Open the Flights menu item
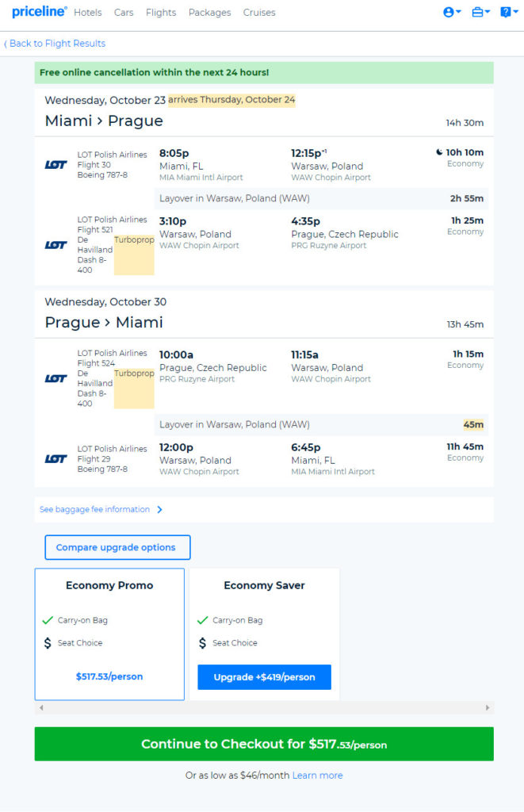 pyautogui.click(x=161, y=13)
